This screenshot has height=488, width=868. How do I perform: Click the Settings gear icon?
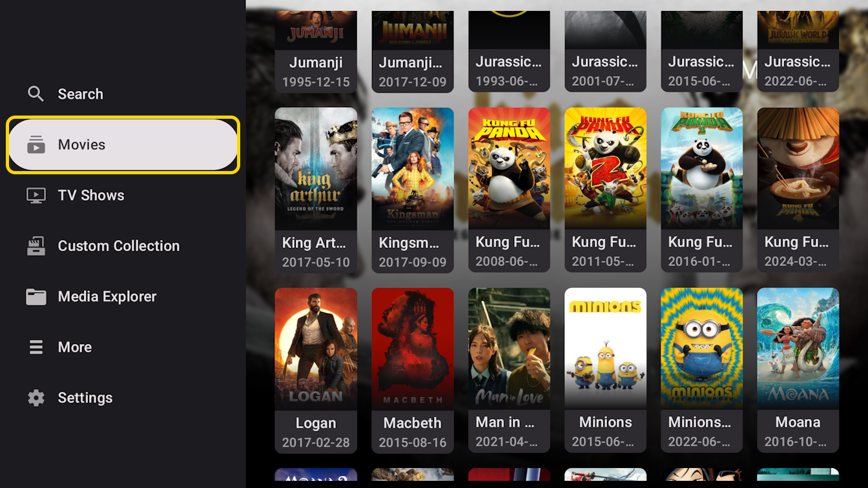tap(36, 398)
